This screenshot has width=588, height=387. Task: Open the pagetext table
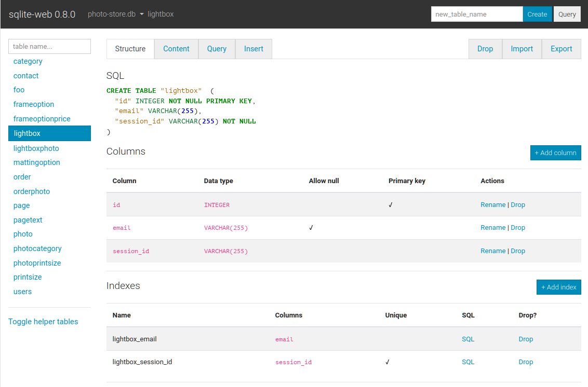[x=28, y=220]
